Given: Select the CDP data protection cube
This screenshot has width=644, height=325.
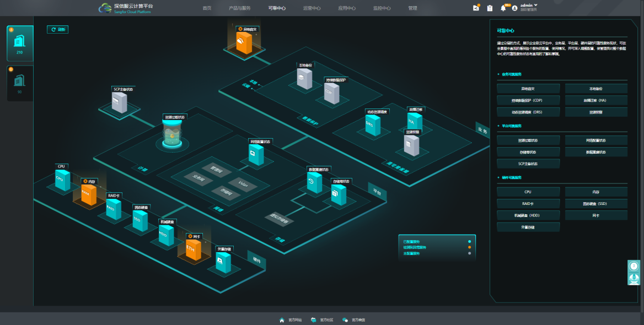Looking at the screenshot, I should (331, 92).
